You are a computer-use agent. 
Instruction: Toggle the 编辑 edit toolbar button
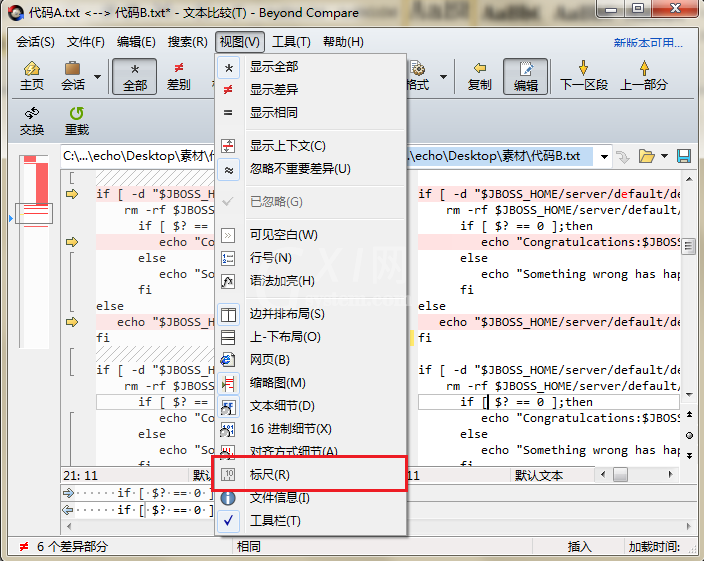click(x=526, y=76)
